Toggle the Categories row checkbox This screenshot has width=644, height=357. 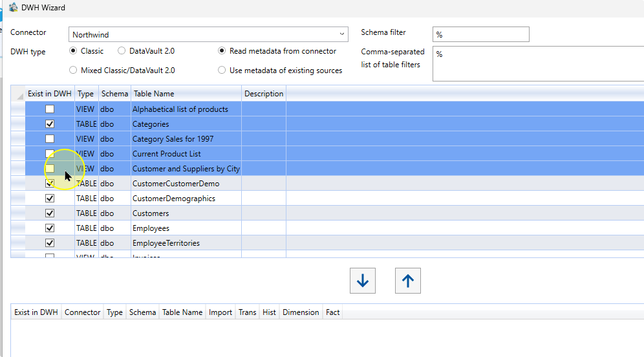coord(50,124)
